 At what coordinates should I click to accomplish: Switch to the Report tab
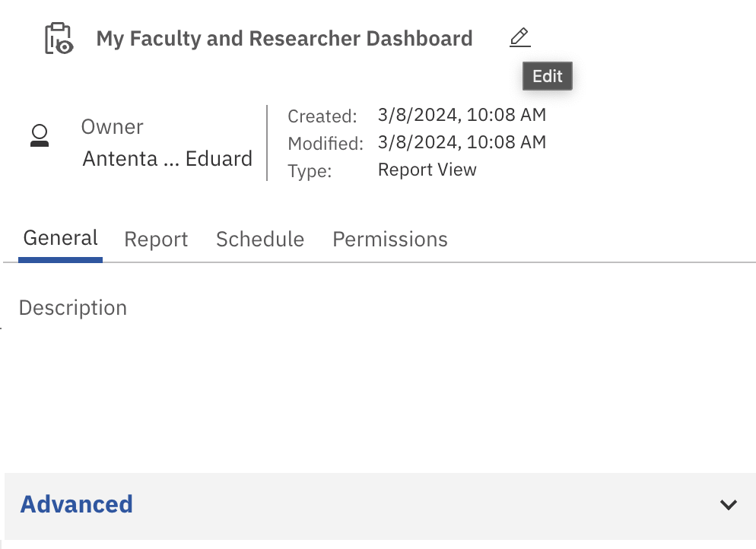click(x=156, y=240)
